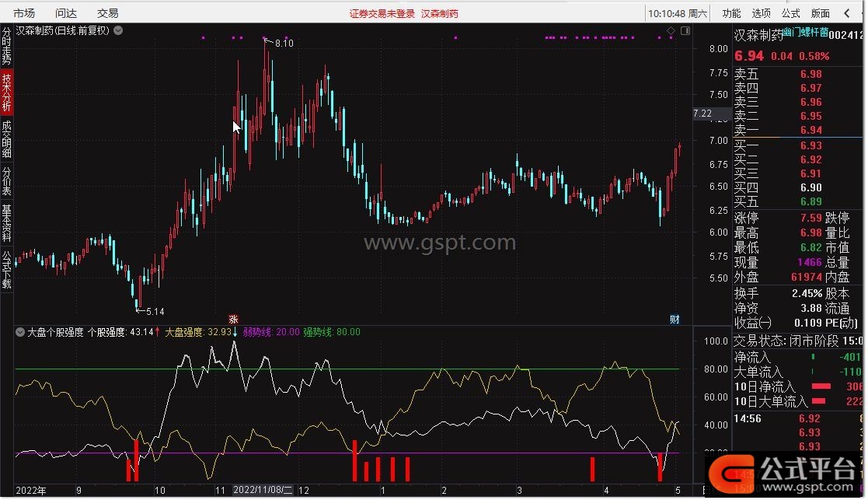868x500 pixels.
Task: Click the 大盘强度: 32.93 indicator label
Action: pyautogui.click(x=198, y=332)
